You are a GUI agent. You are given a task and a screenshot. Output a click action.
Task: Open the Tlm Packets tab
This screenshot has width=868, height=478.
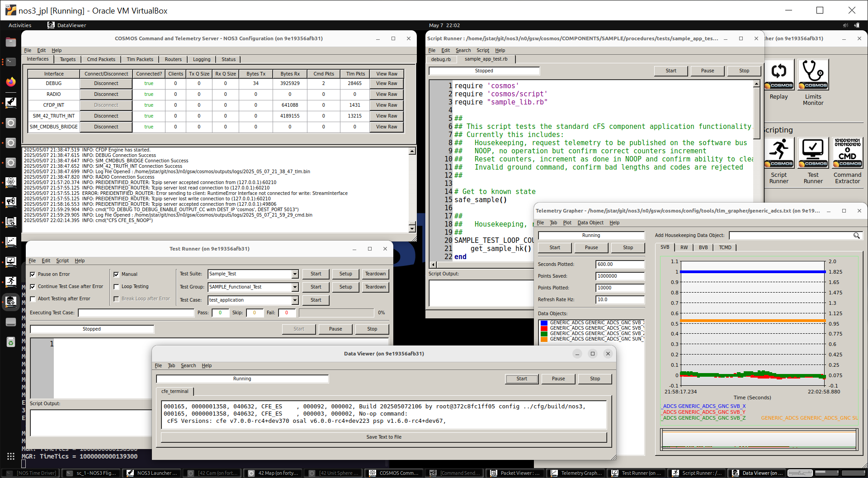point(140,59)
